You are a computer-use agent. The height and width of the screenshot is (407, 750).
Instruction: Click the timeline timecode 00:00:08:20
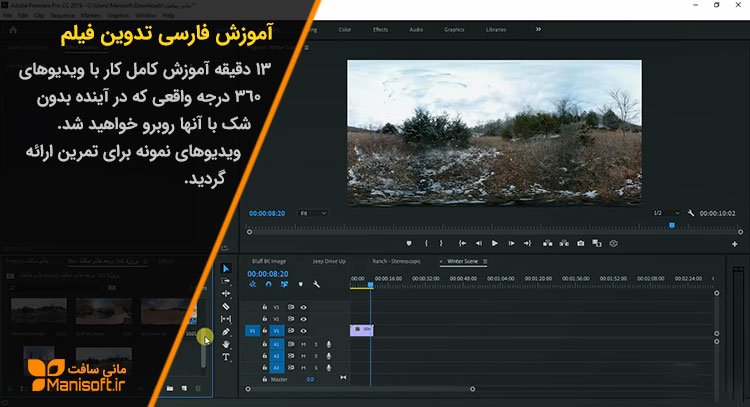[267, 274]
